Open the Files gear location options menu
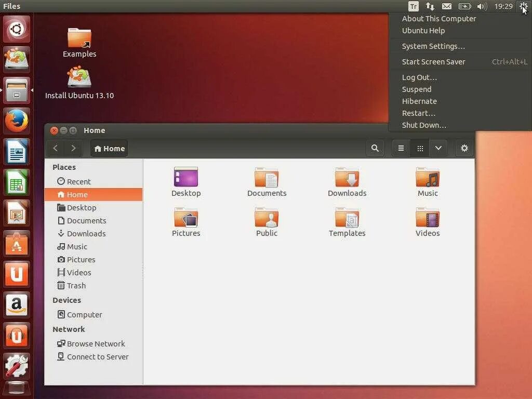 (x=464, y=148)
